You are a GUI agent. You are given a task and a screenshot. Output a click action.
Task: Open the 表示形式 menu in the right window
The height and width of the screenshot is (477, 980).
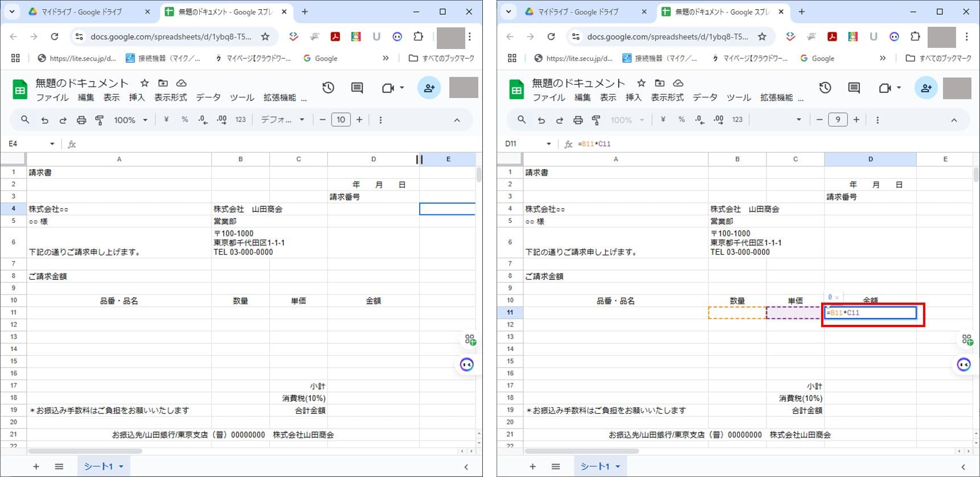pos(667,97)
